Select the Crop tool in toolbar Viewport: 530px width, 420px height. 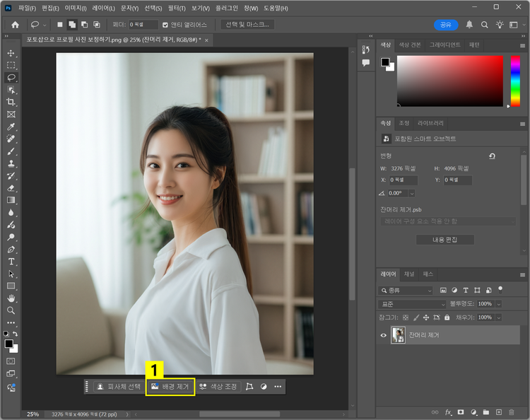[11, 102]
